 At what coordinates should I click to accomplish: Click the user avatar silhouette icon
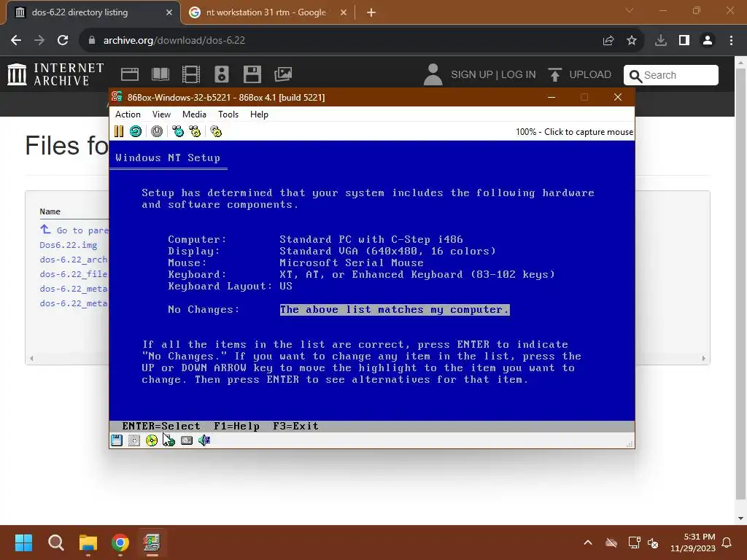(x=433, y=74)
